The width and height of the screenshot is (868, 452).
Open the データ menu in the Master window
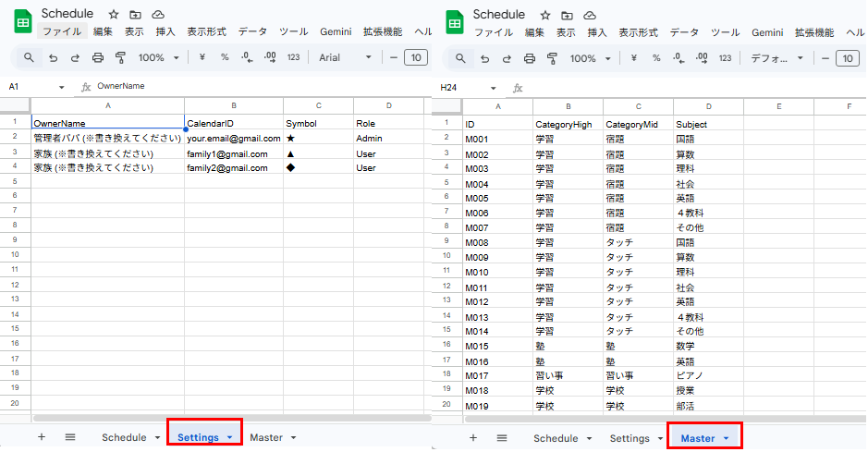[684, 31]
